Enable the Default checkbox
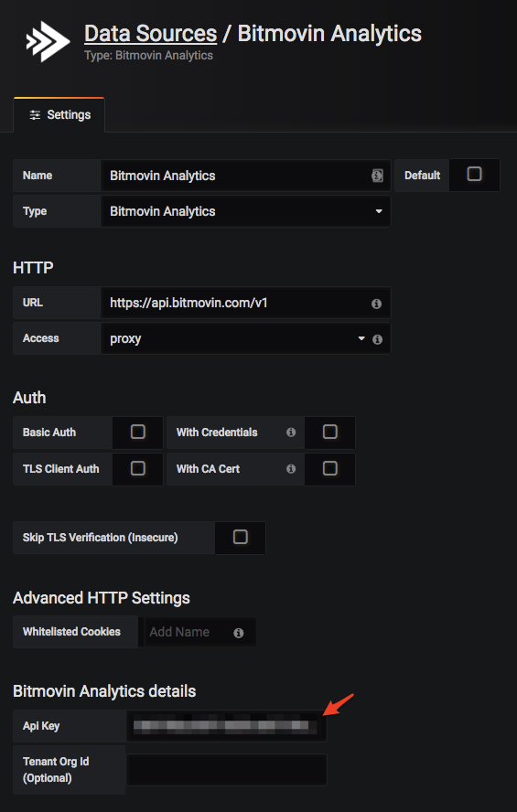Viewport: 517px width, 812px height. (x=474, y=174)
